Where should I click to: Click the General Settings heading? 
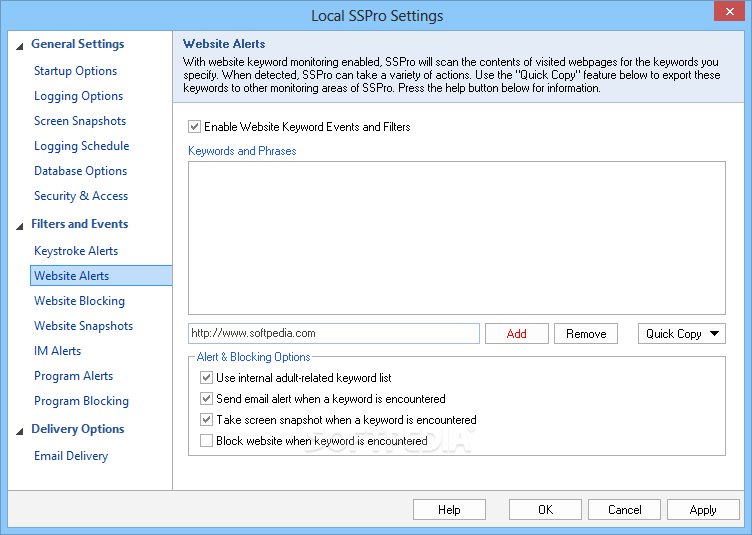77,44
